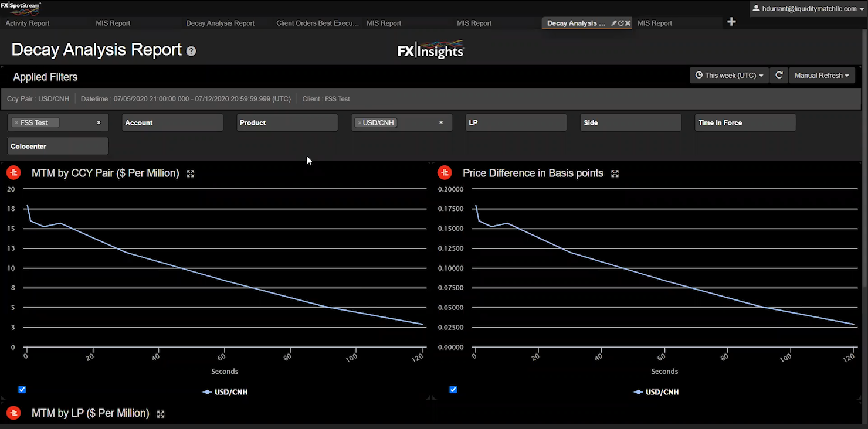
Task: Add a new report tab with plus icon
Action: [731, 22]
